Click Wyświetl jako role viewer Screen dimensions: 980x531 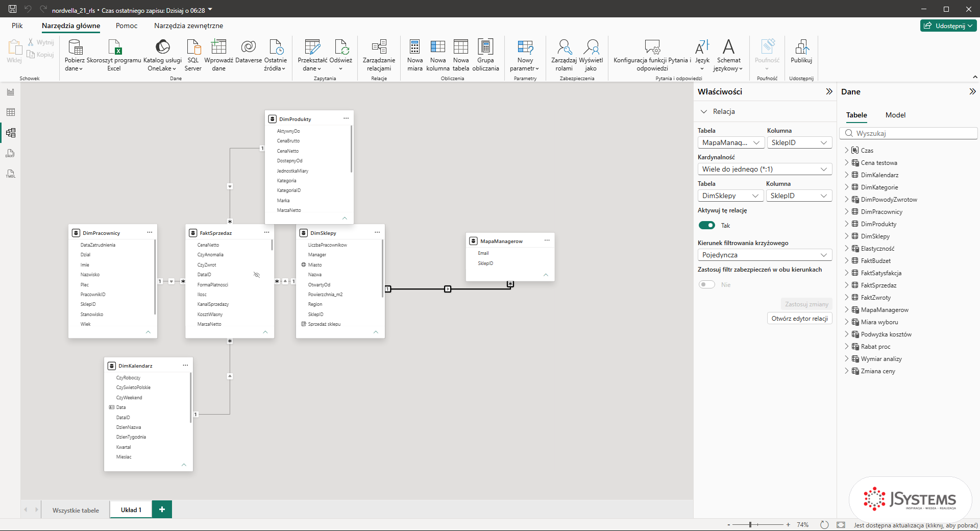[591, 55]
